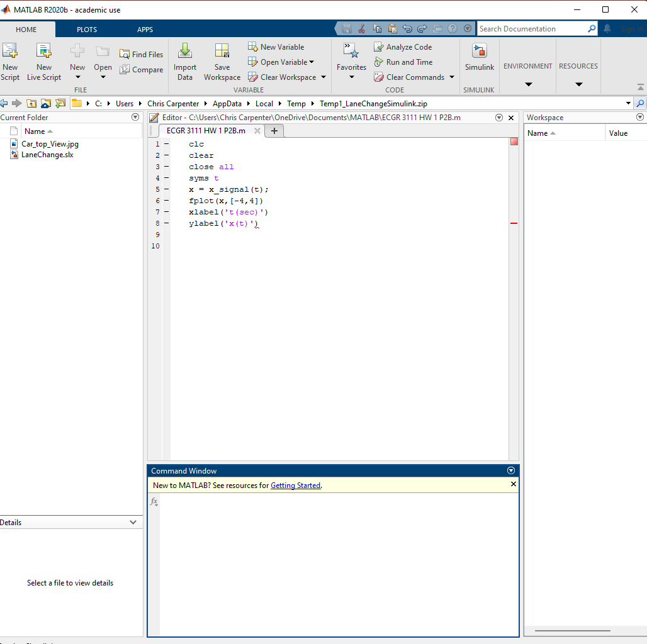Click the New Script icon
This screenshot has width=647, height=644.
point(10,52)
